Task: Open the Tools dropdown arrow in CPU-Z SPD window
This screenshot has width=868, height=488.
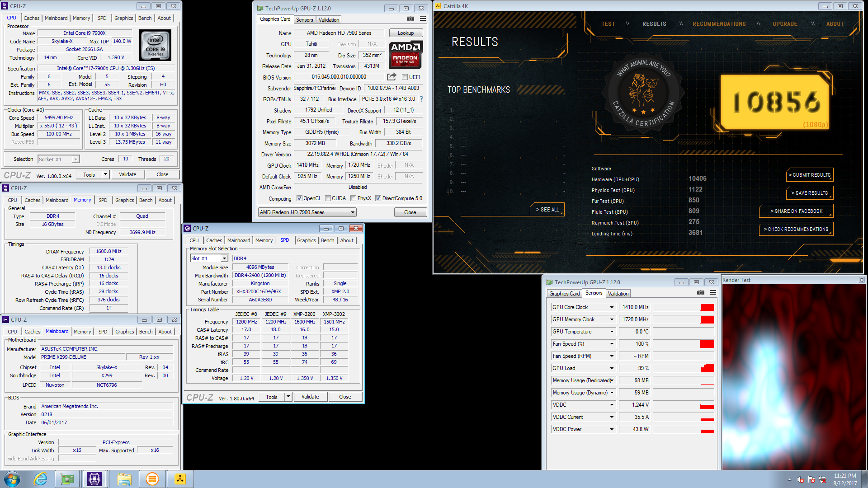Action: point(288,397)
